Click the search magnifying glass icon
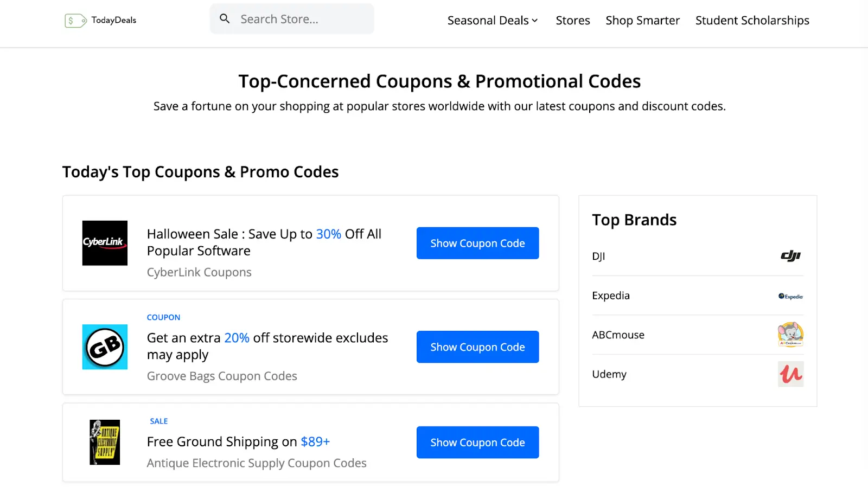 pyautogui.click(x=225, y=18)
